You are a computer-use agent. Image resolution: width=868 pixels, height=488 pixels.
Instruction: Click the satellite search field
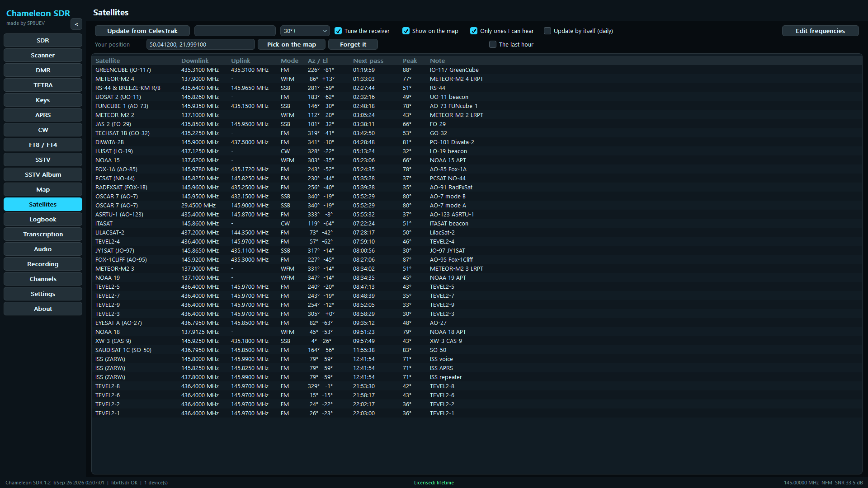[235, 31]
